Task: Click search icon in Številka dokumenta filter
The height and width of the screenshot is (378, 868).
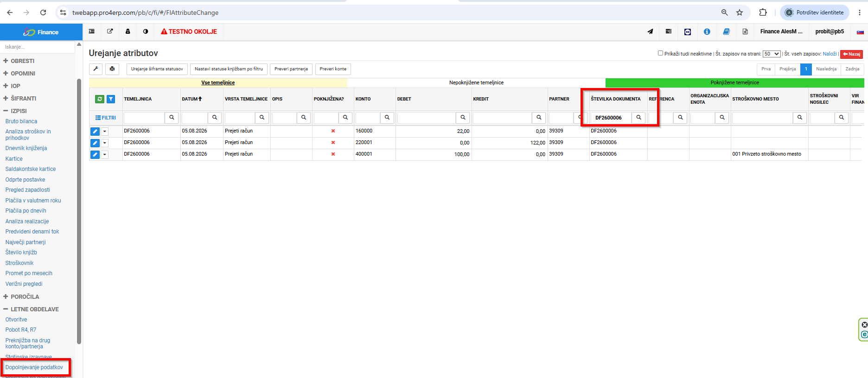Action: tap(638, 118)
